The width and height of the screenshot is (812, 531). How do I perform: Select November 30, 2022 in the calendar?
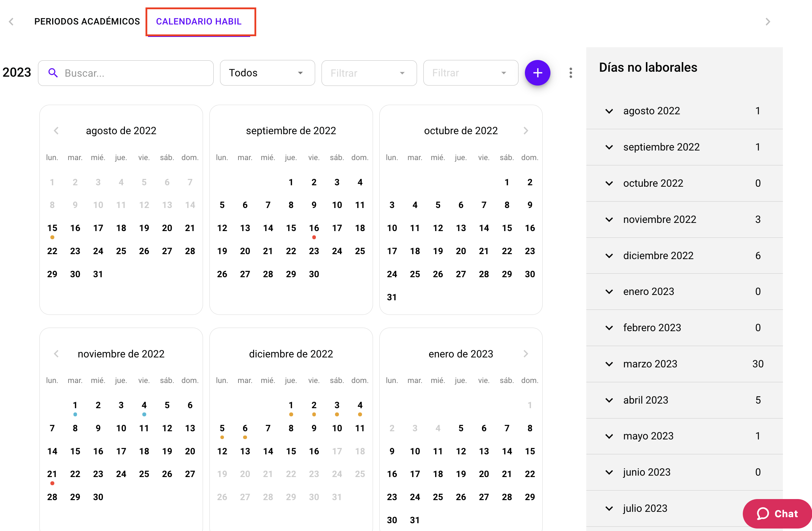click(x=98, y=497)
